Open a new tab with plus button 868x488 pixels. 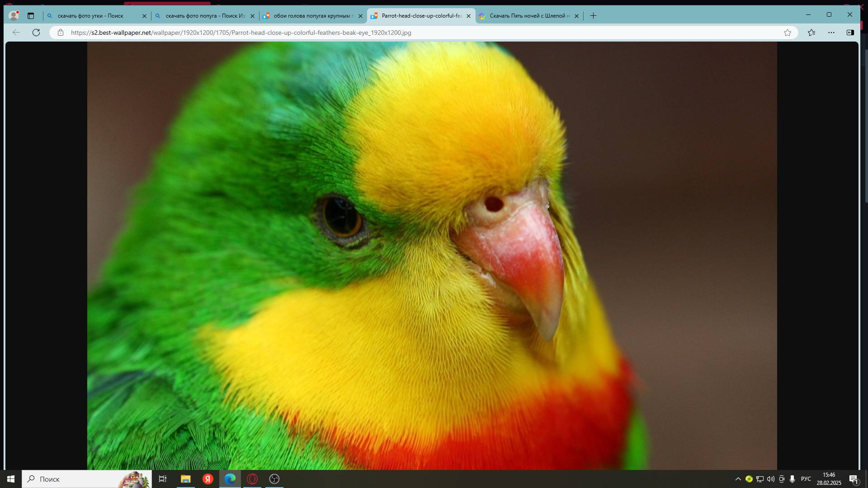coord(593,16)
